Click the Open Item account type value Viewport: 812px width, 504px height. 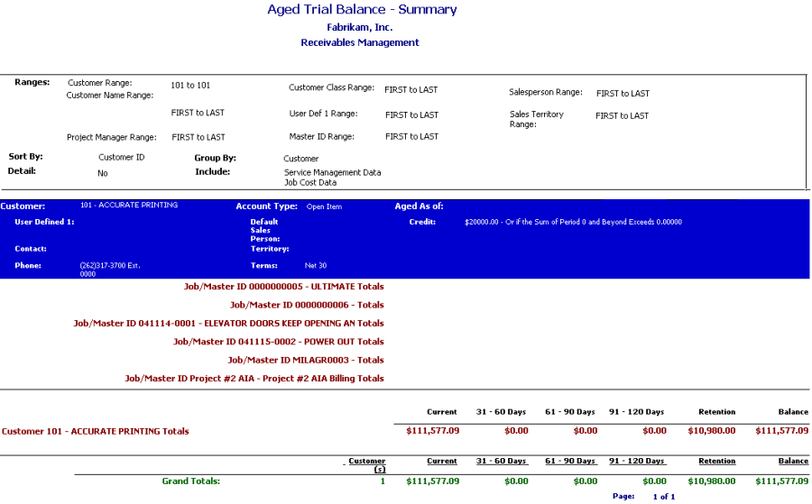coord(324,207)
